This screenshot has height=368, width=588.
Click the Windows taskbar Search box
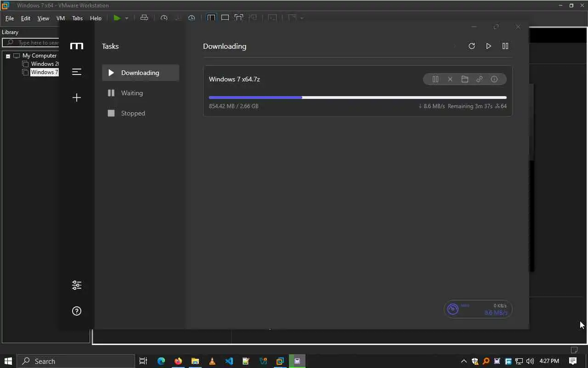[x=76, y=361]
